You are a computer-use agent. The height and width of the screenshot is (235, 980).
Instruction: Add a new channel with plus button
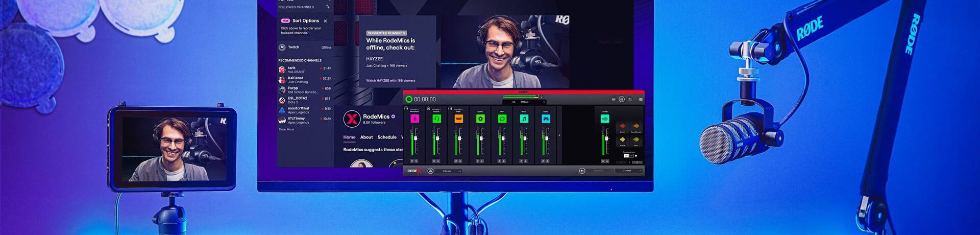(x=559, y=135)
